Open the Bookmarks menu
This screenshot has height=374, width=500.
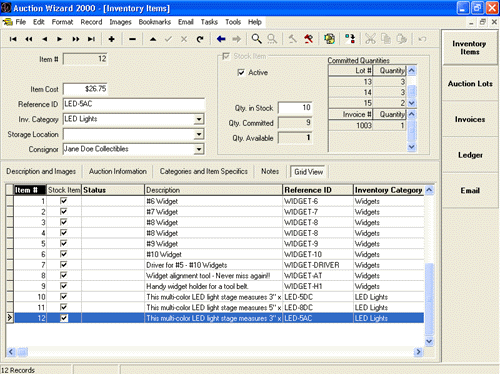pyautogui.click(x=155, y=22)
